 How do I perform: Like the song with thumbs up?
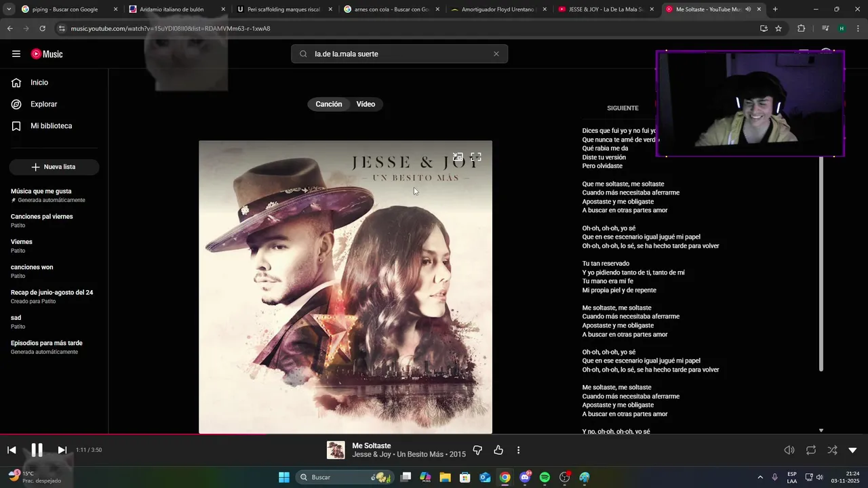pos(498,450)
